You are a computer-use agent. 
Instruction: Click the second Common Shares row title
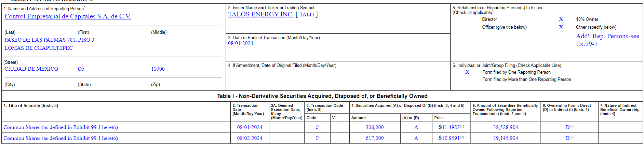tap(61, 138)
